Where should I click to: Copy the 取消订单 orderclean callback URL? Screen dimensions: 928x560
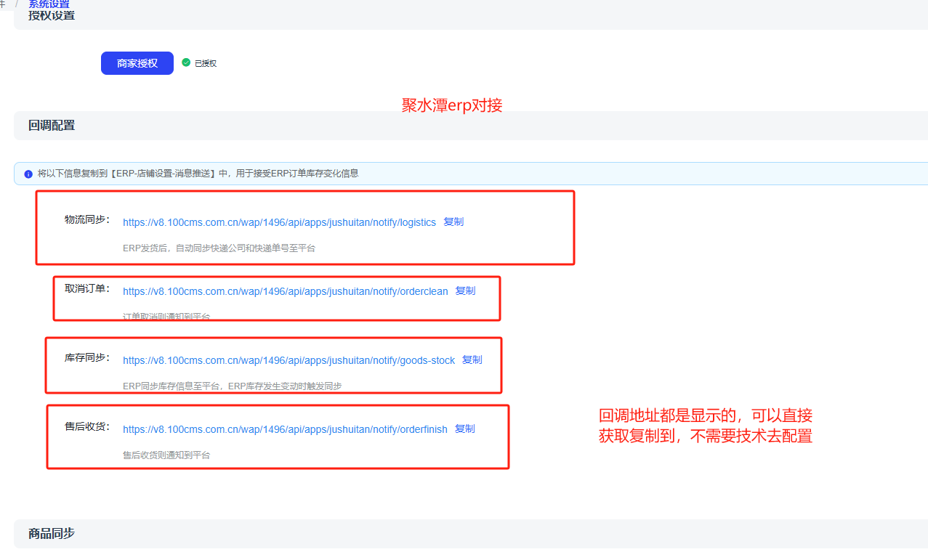[465, 291]
